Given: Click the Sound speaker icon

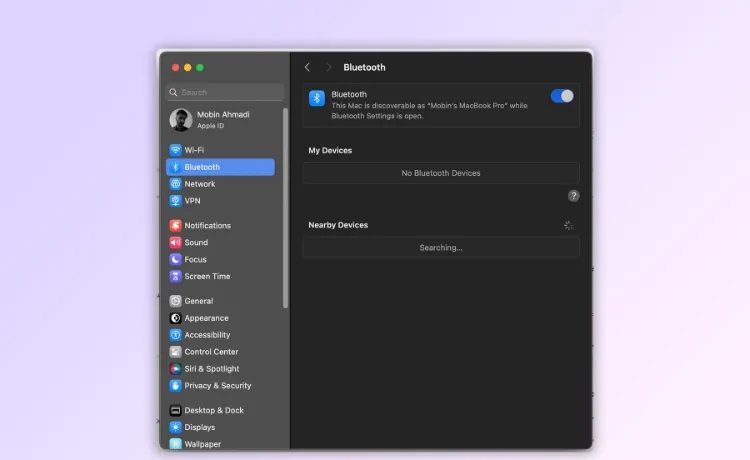Looking at the screenshot, I should tap(176, 242).
